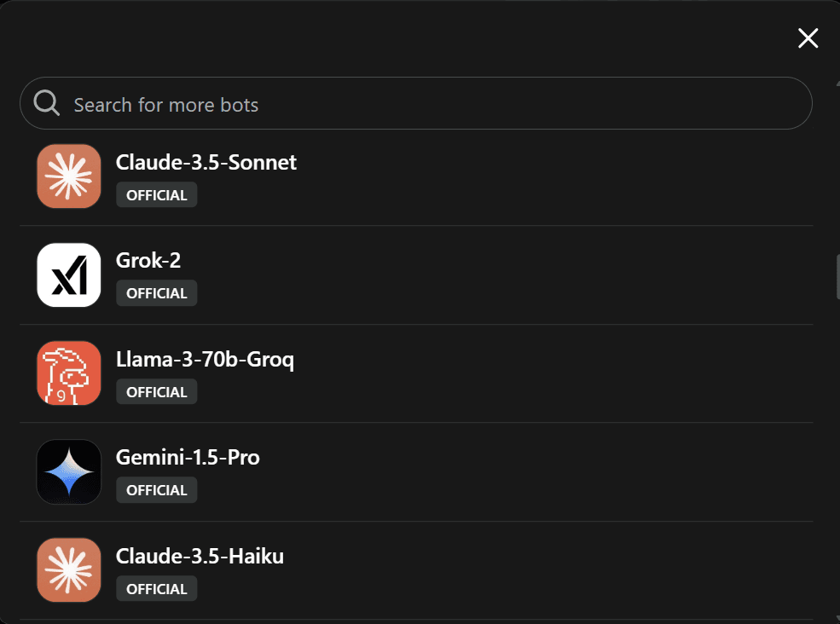840x624 pixels.
Task: Click the Gemini-1.5-Pro sparkle icon
Action: coord(69,472)
